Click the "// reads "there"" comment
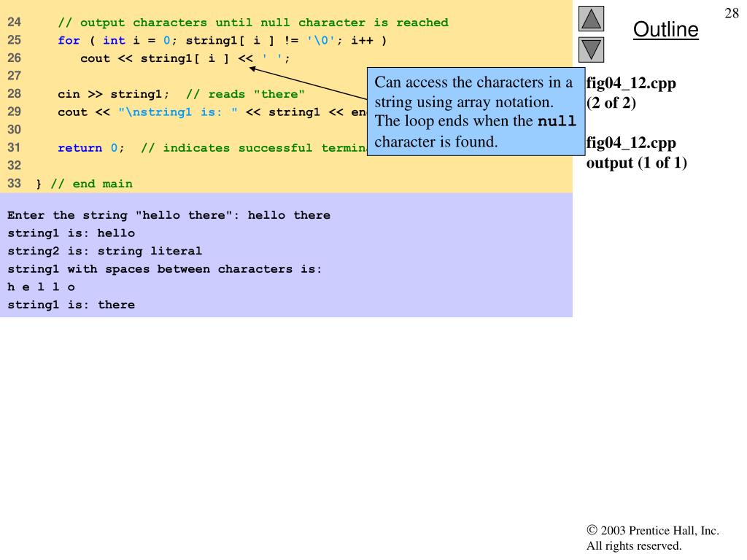The image size is (747, 560). coord(245,94)
